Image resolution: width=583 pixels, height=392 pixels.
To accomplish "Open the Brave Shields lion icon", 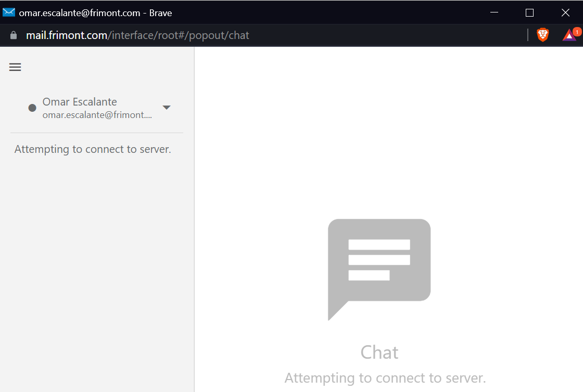I will (543, 35).
